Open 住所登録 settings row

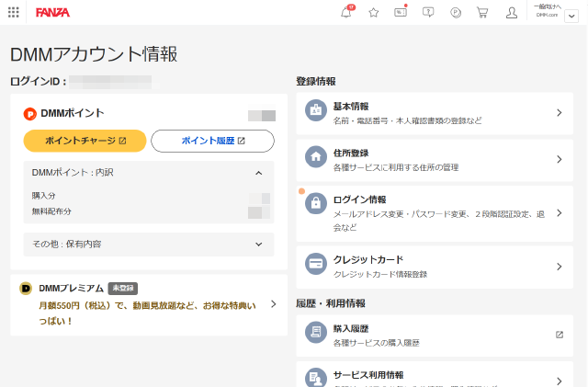click(x=435, y=160)
